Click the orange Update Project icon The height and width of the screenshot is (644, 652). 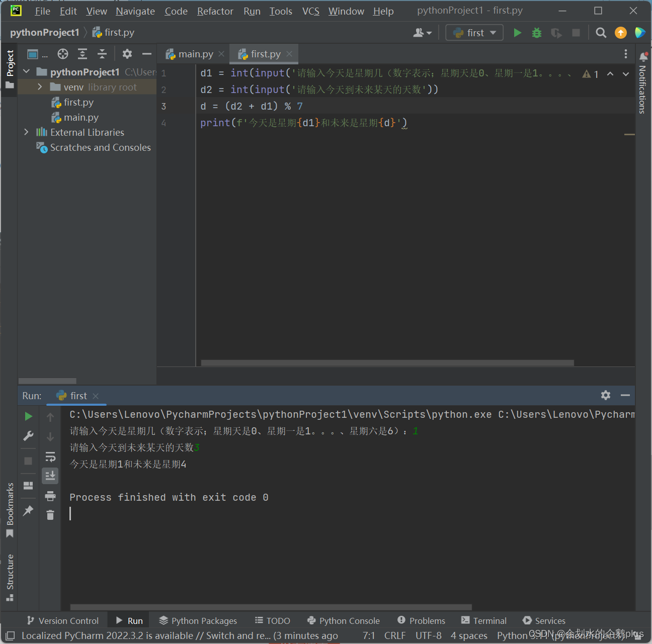click(x=620, y=32)
